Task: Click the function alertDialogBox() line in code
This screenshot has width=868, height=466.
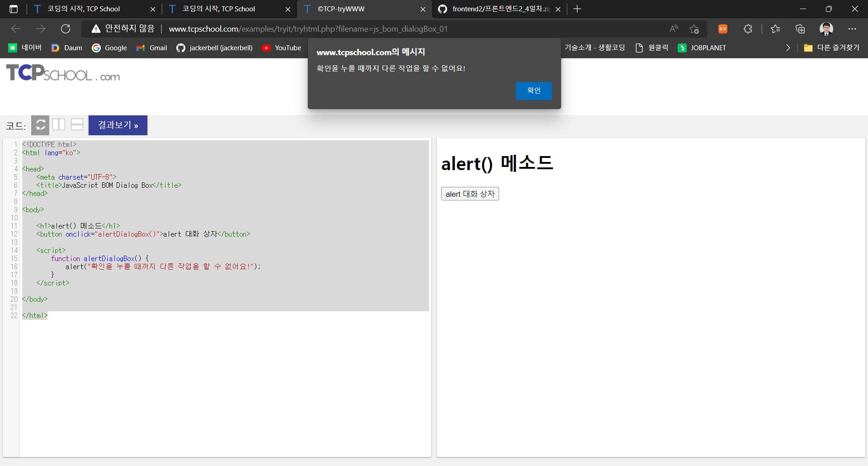Action: click(x=99, y=258)
